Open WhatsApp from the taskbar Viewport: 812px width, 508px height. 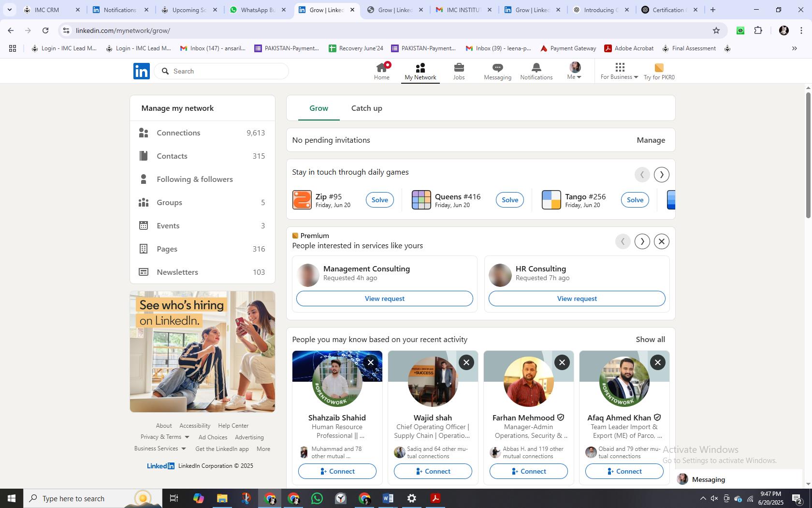coord(317,498)
